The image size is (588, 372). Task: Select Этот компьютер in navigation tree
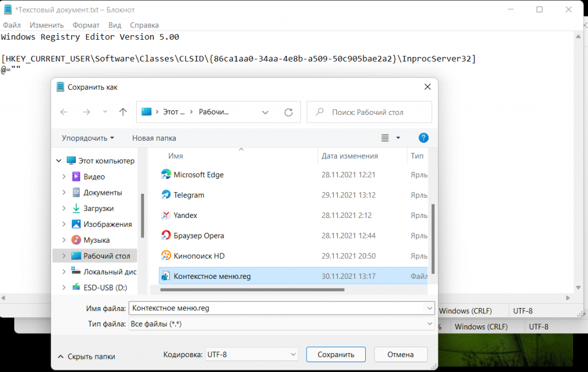coord(106,160)
